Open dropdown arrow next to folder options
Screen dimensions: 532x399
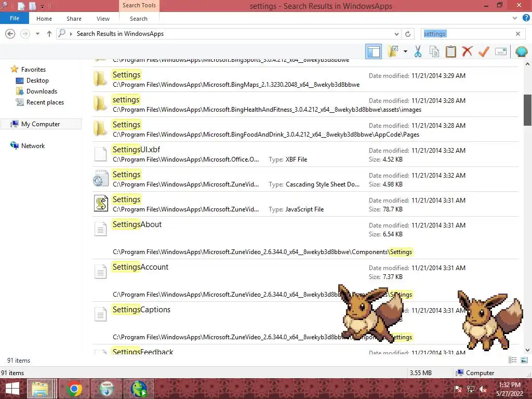405,51
